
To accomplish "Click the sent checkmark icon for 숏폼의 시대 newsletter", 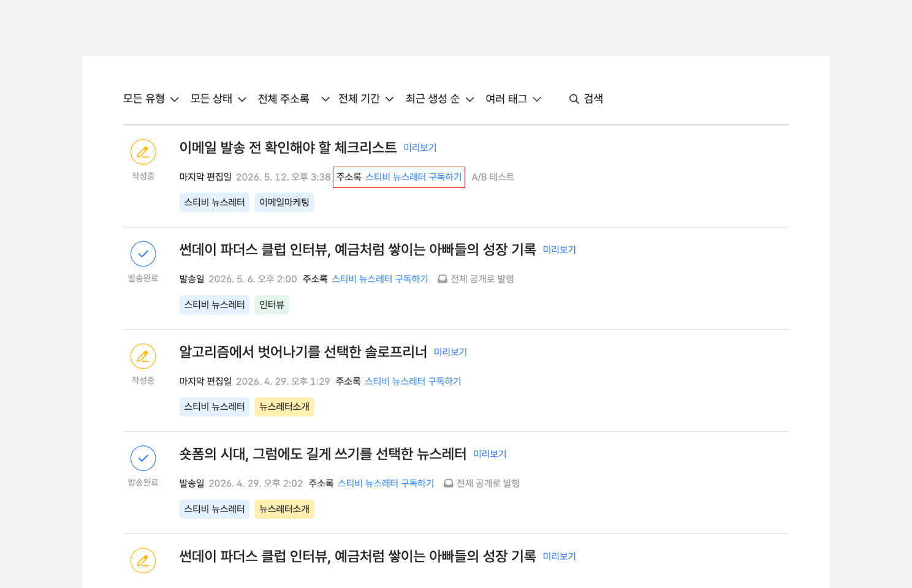I will (x=143, y=458).
